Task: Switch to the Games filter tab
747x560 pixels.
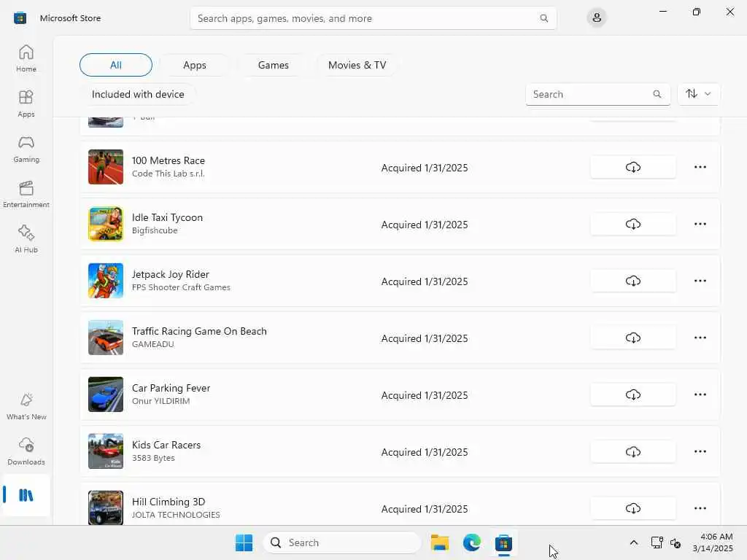Action: (x=273, y=65)
